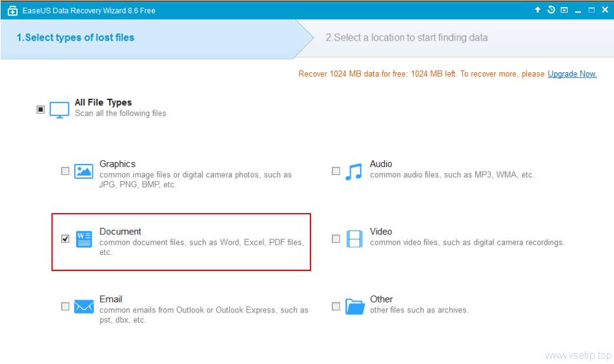614x364 pixels.
Task: Click 'common video files' description text
Action: (467, 242)
